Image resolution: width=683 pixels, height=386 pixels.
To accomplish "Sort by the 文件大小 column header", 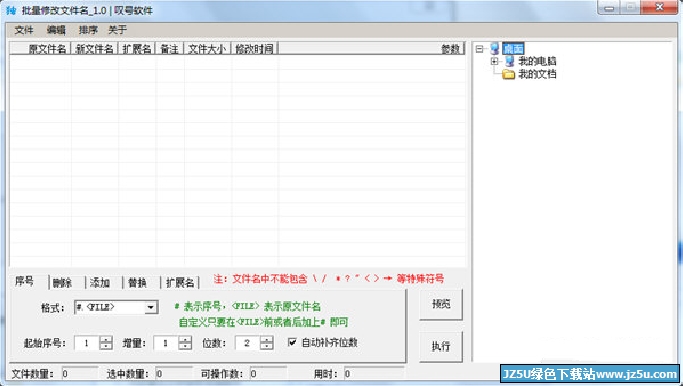I will tap(208, 49).
